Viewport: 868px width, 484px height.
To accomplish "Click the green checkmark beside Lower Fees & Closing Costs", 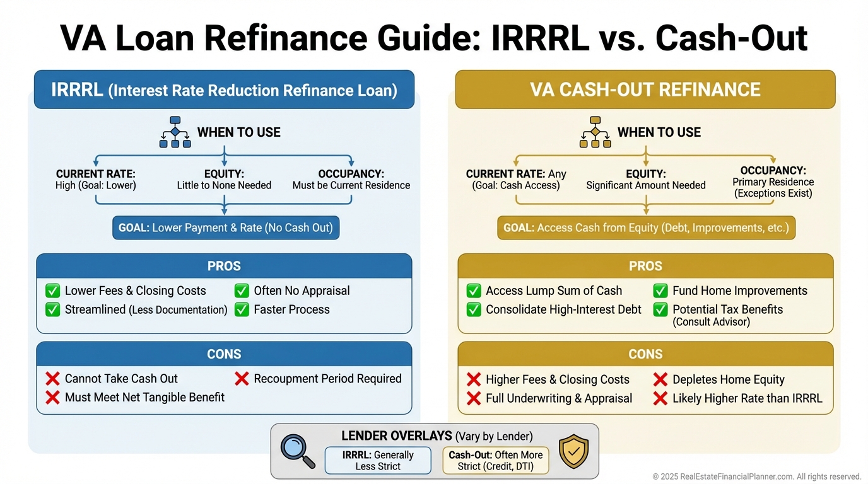I will click(52, 291).
